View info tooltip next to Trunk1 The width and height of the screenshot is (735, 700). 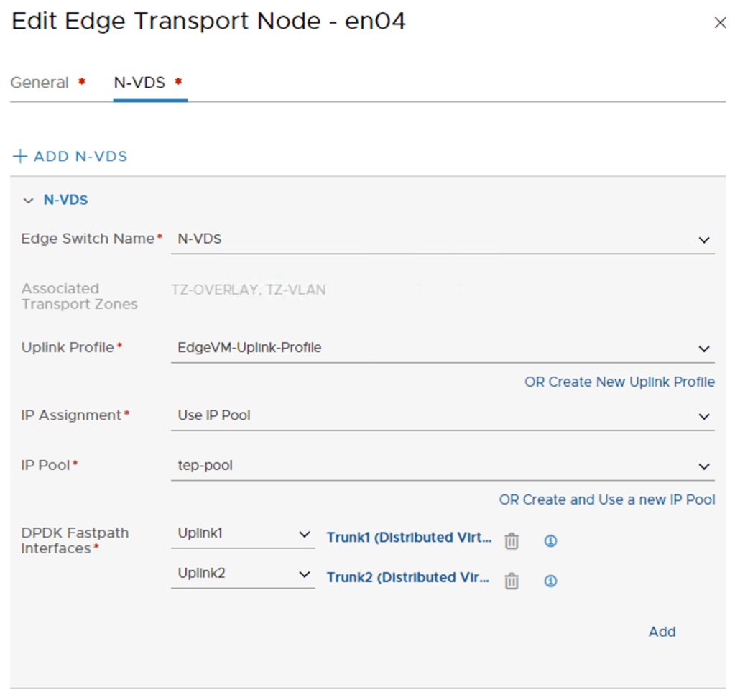pos(550,540)
